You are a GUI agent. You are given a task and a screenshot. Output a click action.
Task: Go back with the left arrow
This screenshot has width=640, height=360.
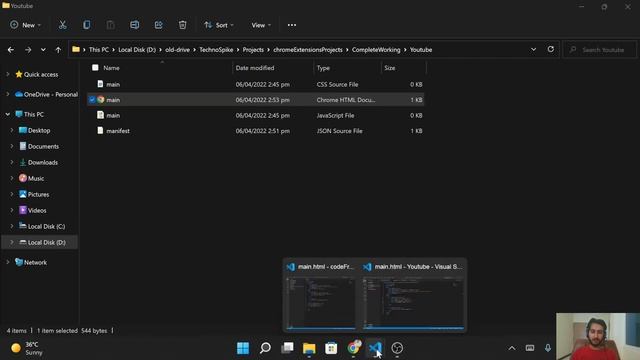pyautogui.click(x=11, y=50)
